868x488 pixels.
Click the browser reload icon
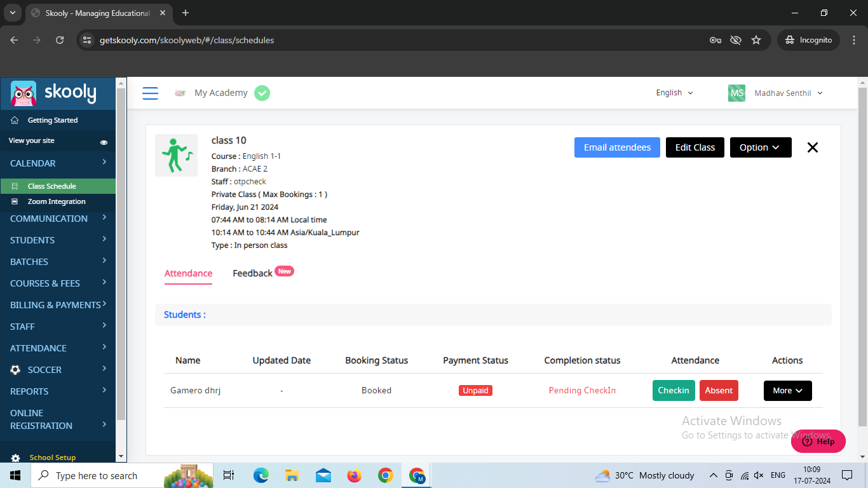[60, 40]
